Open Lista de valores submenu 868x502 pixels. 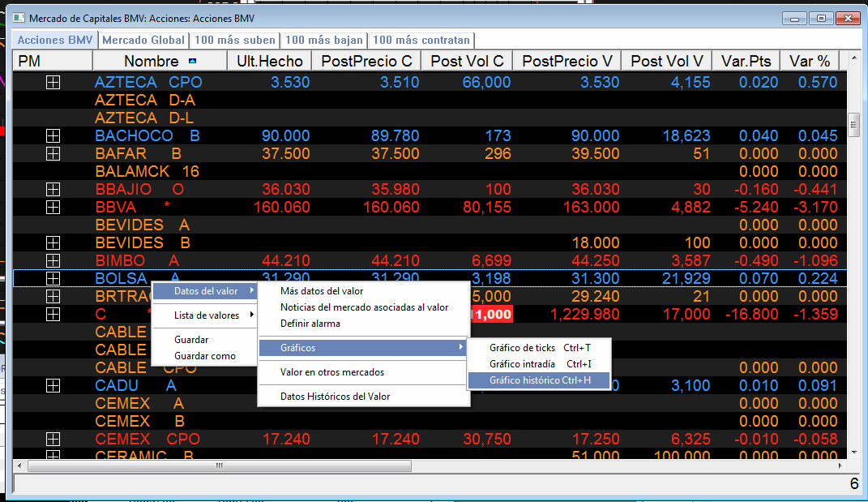(x=205, y=315)
